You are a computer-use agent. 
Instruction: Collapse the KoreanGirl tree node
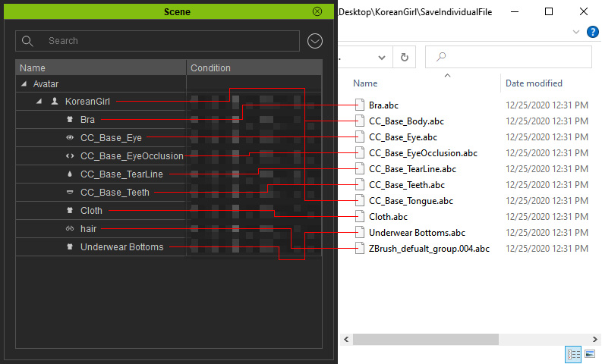pyautogui.click(x=39, y=102)
